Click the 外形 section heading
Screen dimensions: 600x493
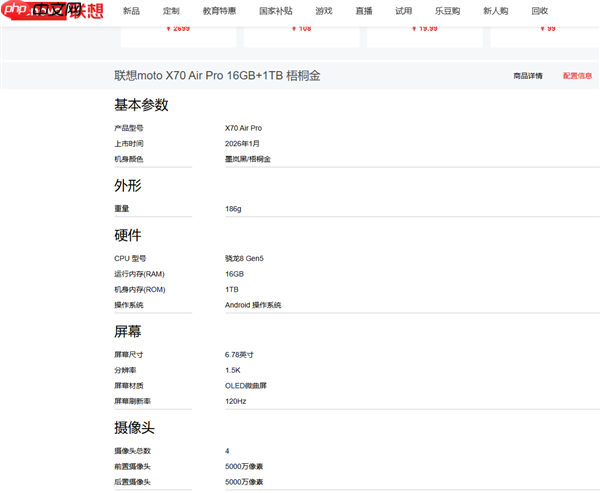tap(128, 185)
